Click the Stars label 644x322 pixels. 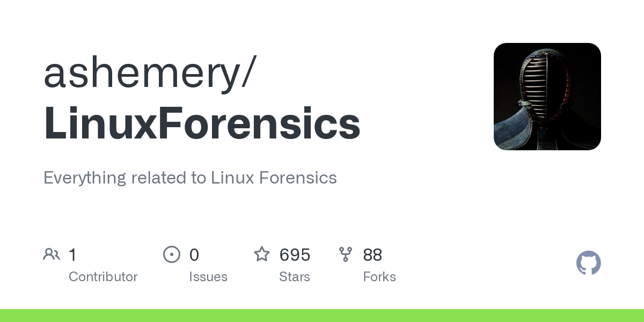tap(295, 277)
